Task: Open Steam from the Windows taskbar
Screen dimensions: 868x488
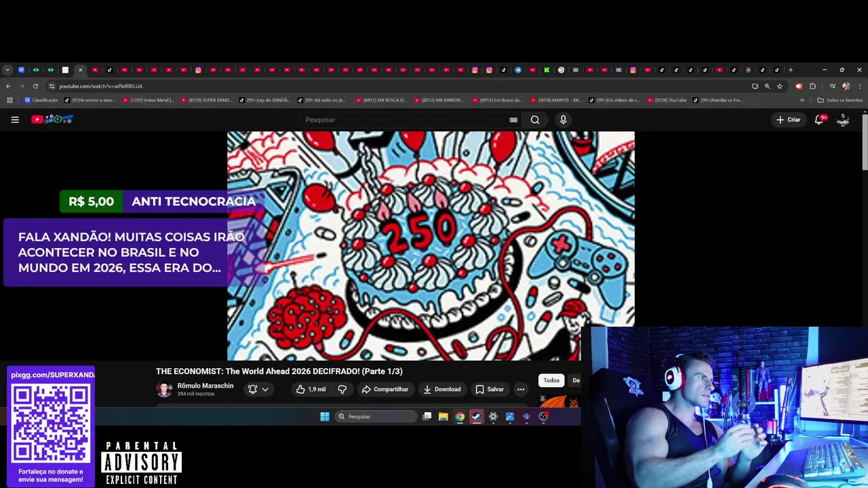Action: [x=476, y=417]
